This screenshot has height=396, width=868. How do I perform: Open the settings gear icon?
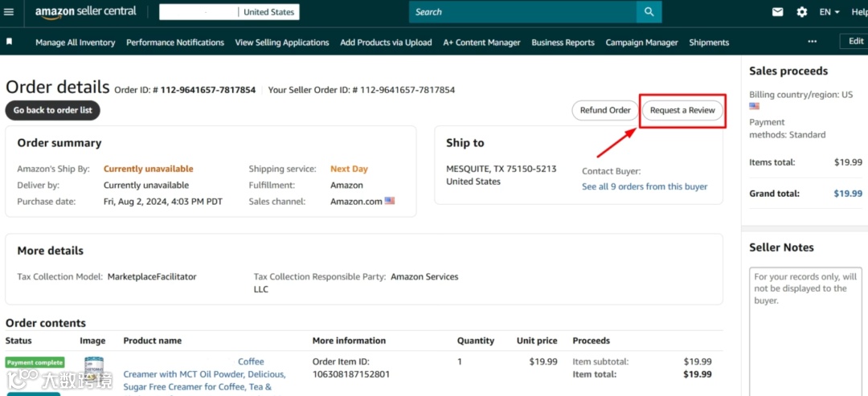(x=801, y=12)
